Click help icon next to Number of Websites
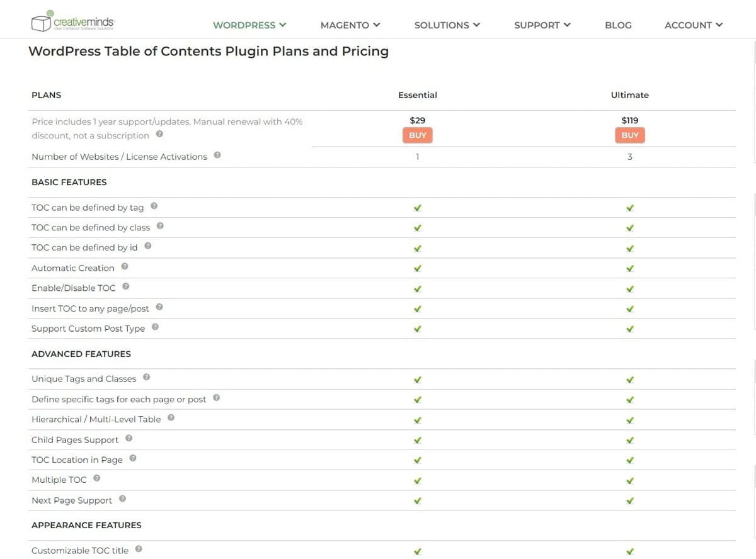 [217, 155]
